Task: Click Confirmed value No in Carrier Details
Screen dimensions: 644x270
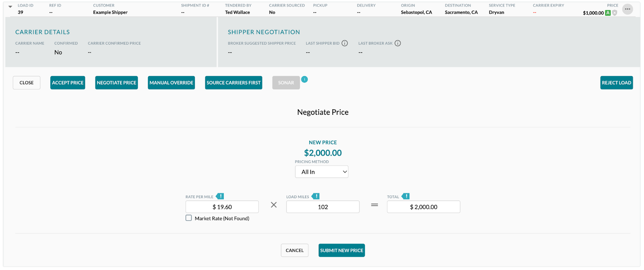Action: click(x=58, y=52)
